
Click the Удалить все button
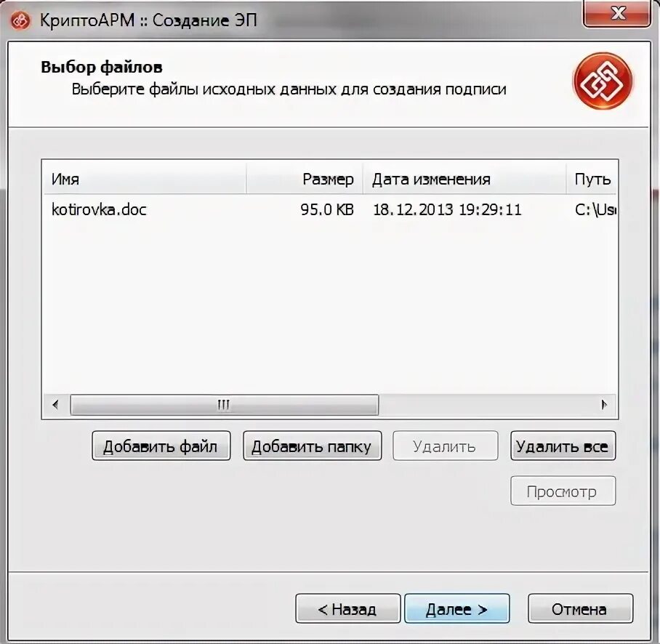pyautogui.click(x=563, y=446)
